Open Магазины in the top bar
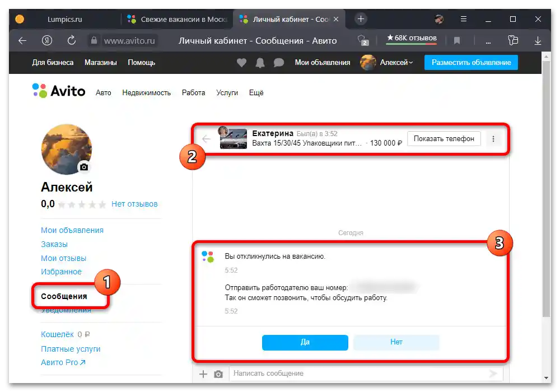560x392 pixels. [101, 63]
